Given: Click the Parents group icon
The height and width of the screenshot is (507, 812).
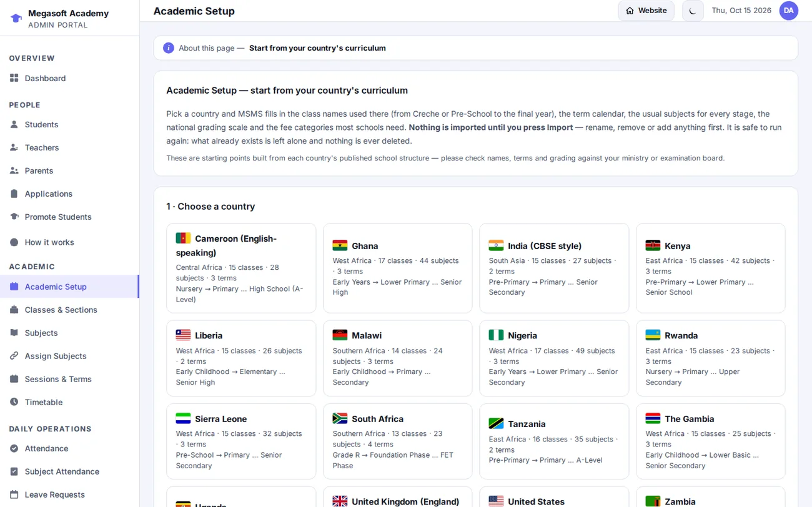Looking at the screenshot, I should [x=14, y=170].
